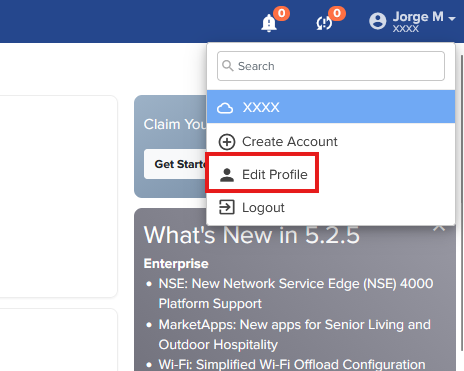Click the Logout arrow icon

point(227,207)
